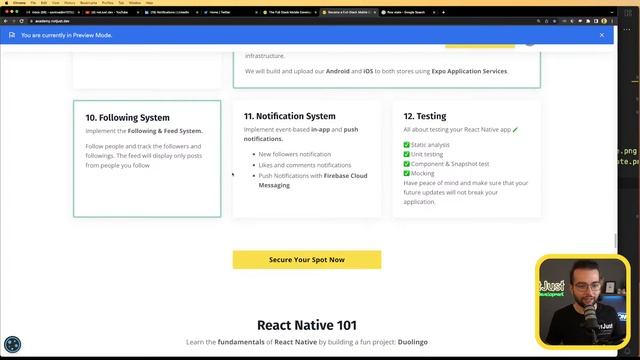Open the cookie settings icon at bottom-left
This screenshot has height=360, width=640.
(13, 344)
